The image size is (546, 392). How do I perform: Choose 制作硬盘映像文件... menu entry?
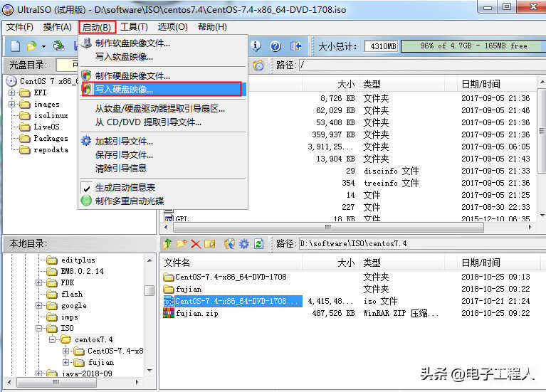162,75
